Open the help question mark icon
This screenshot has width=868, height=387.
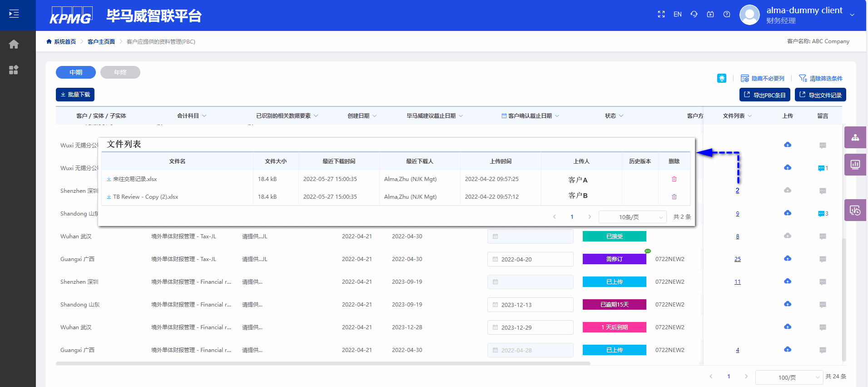(727, 15)
